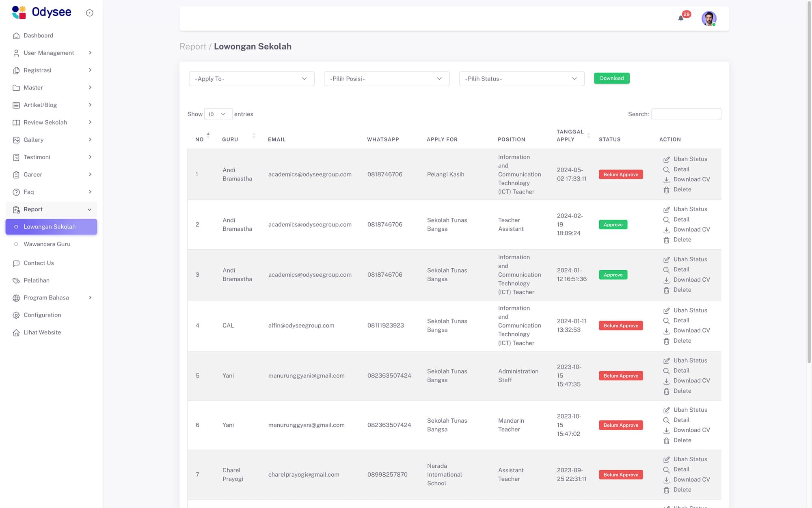Click the notification bell icon

(681, 18)
